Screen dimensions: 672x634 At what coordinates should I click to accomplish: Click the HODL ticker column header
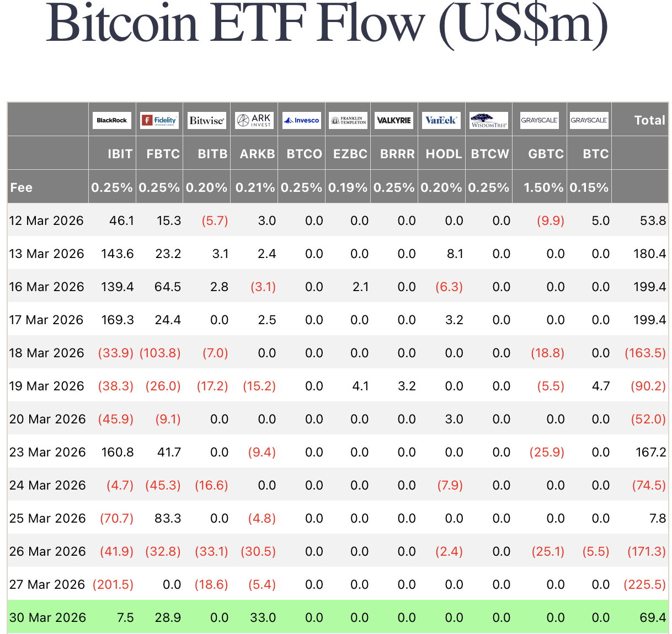point(444,154)
